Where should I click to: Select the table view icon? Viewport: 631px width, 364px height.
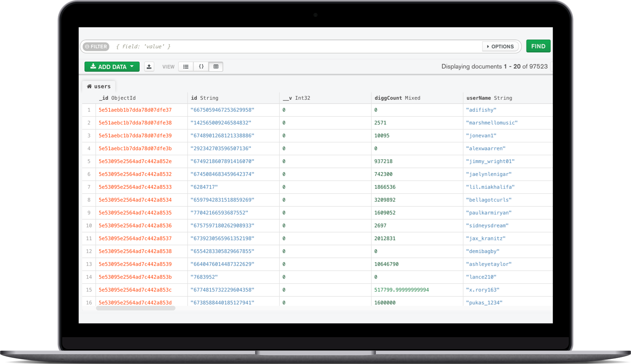pos(216,67)
